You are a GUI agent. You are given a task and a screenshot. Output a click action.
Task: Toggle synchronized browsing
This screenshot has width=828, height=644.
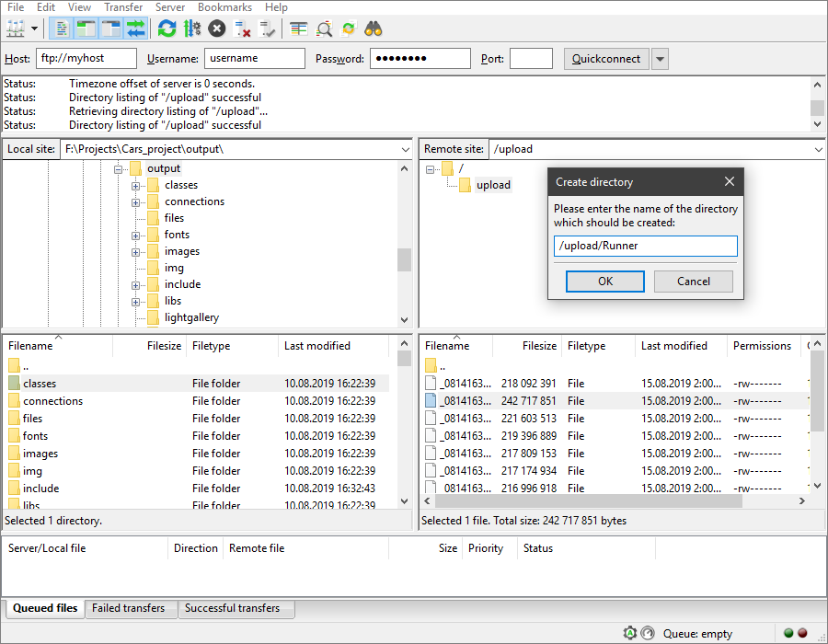(x=349, y=29)
